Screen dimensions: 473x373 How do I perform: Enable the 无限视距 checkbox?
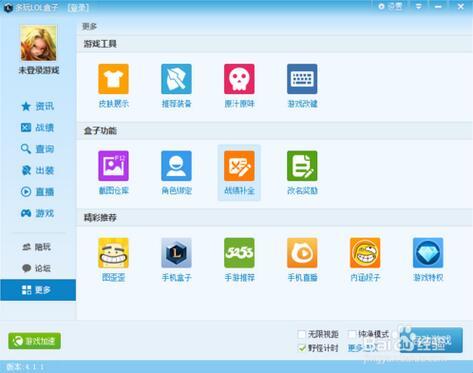(302, 334)
